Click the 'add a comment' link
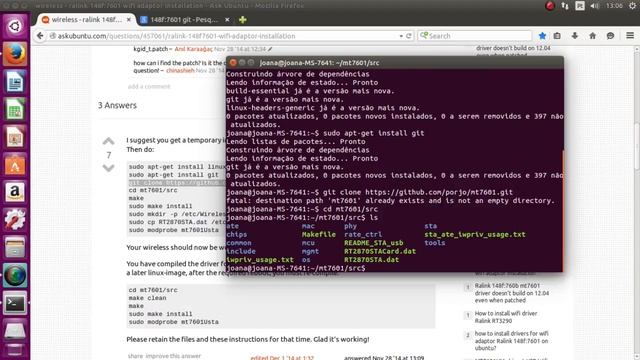This screenshot has width=640, height=360. pyautogui.click(x=149, y=87)
